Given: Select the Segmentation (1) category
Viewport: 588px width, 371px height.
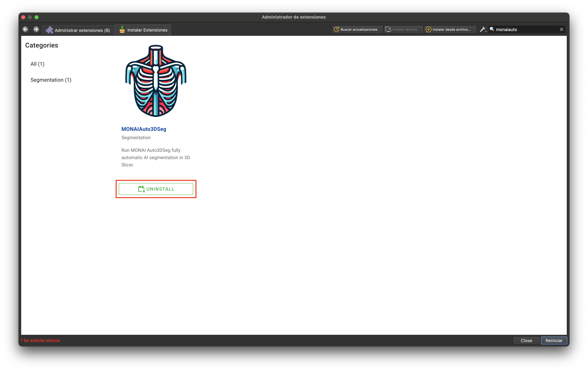Looking at the screenshot, I should (x=51, y=80).
